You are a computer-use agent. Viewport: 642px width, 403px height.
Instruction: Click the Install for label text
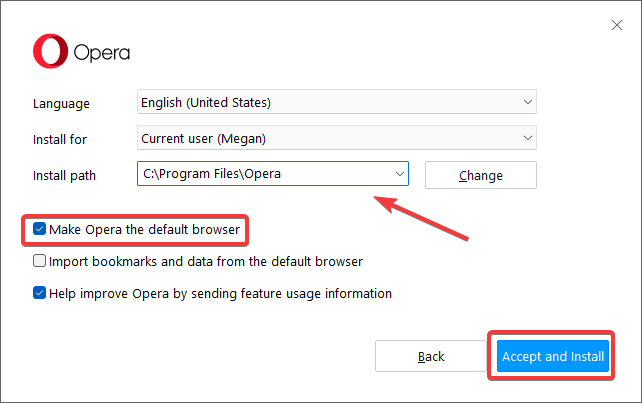pyautogui.click(x=60, y=139)
